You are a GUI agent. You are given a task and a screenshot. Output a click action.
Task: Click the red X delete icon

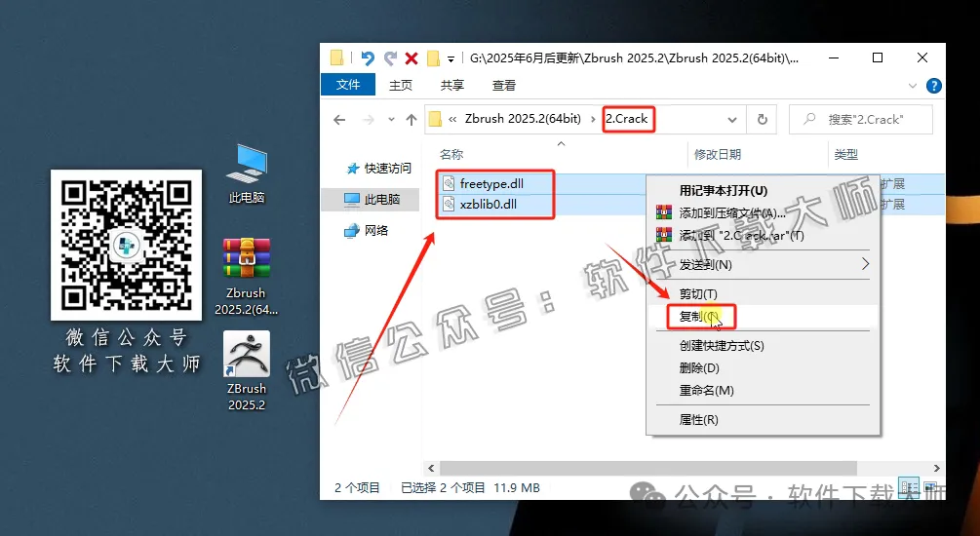pos(412,58)
